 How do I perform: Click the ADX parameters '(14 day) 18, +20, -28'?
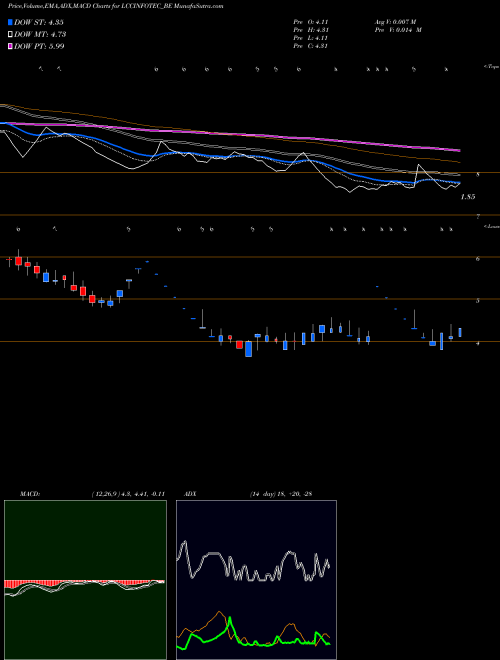[281, 494]
